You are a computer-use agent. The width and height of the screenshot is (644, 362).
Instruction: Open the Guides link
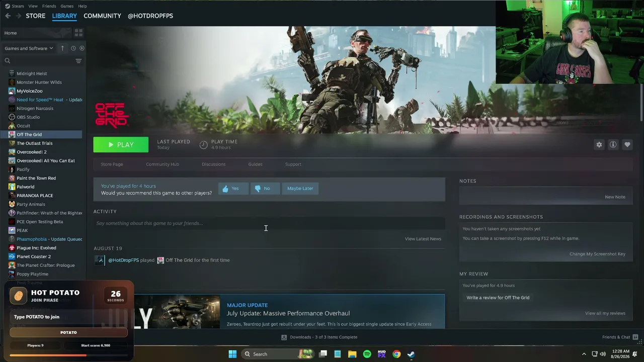(x=255, y=164)
